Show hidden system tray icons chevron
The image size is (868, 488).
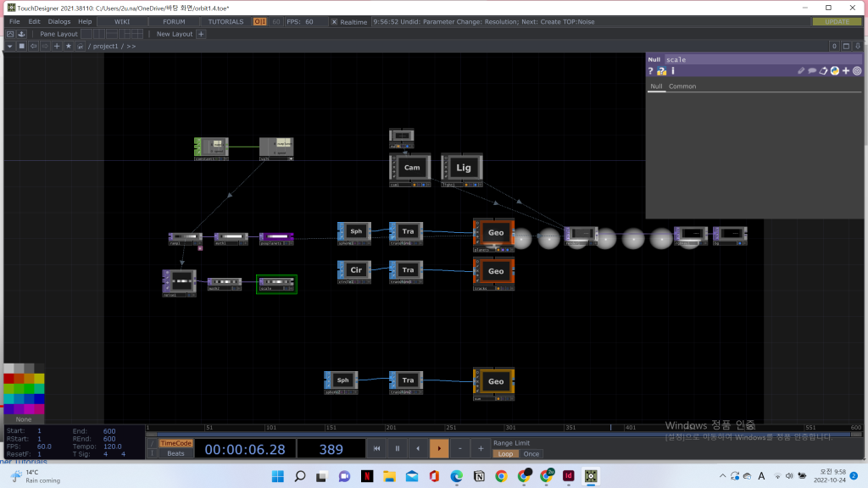pos(722,476)
